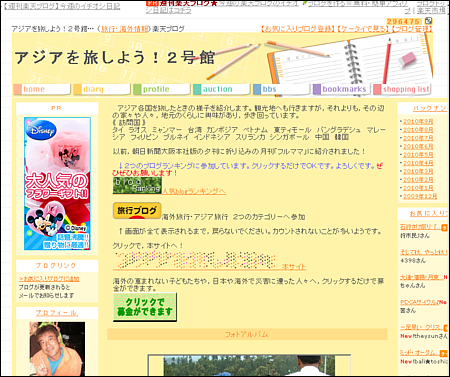This screenshot has width=450, height=377.
Task: Open the プロフィール sidebar heading link
Action: coord(57,313)
